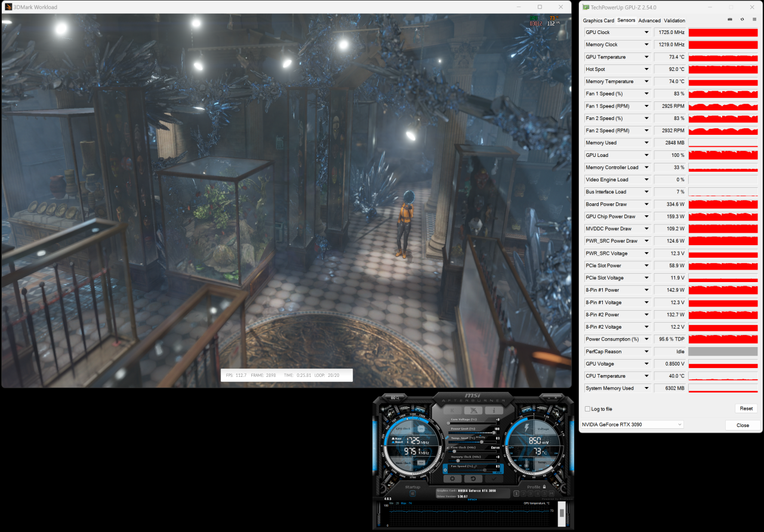The image size is (764, 532).
Task: Select Profile slot 1 in Afterburner
Action: pyautogui.click(x=517, y=494)
